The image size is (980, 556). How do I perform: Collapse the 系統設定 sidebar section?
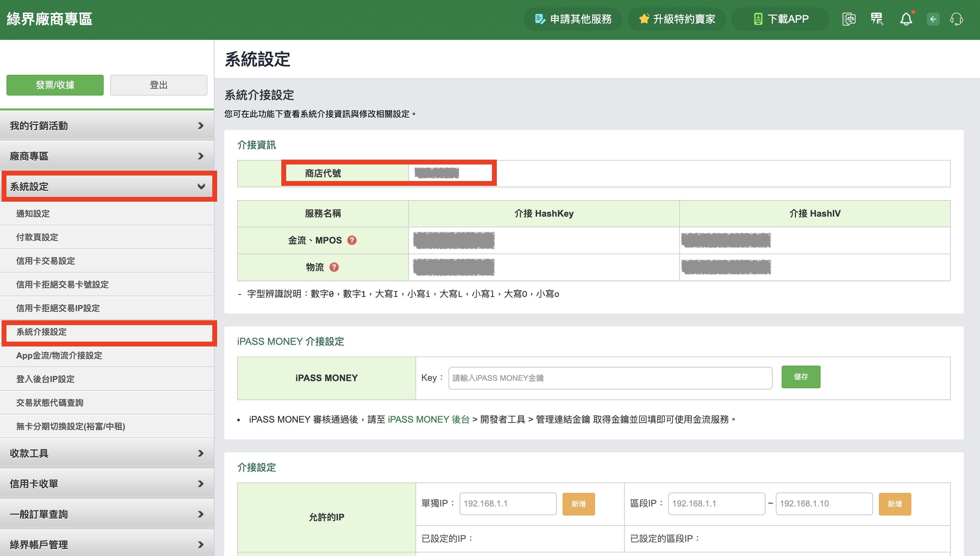click(x=107, y=187)
